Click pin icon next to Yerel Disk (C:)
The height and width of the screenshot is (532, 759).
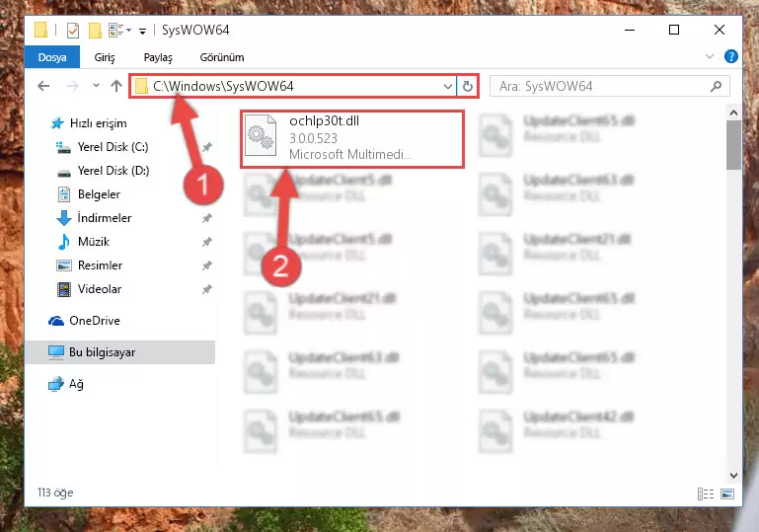pyautogui.click(x=206, y=147)
